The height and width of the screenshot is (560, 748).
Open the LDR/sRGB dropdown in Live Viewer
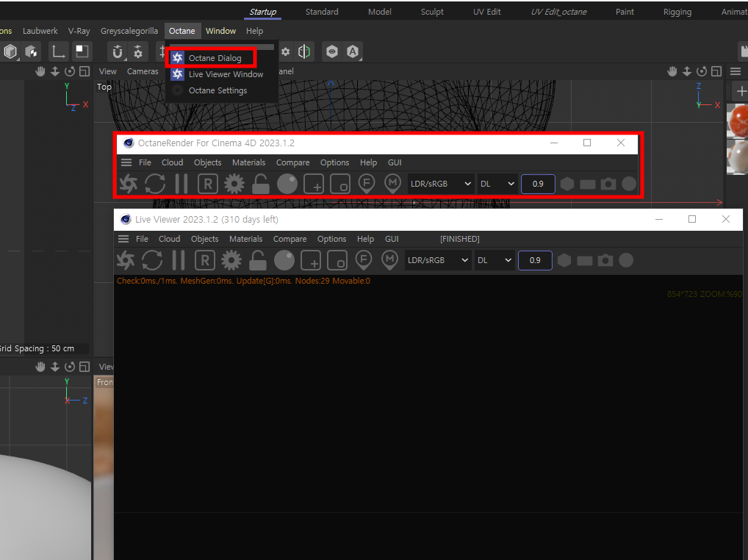pyautogui.click(x=438, y=260)
